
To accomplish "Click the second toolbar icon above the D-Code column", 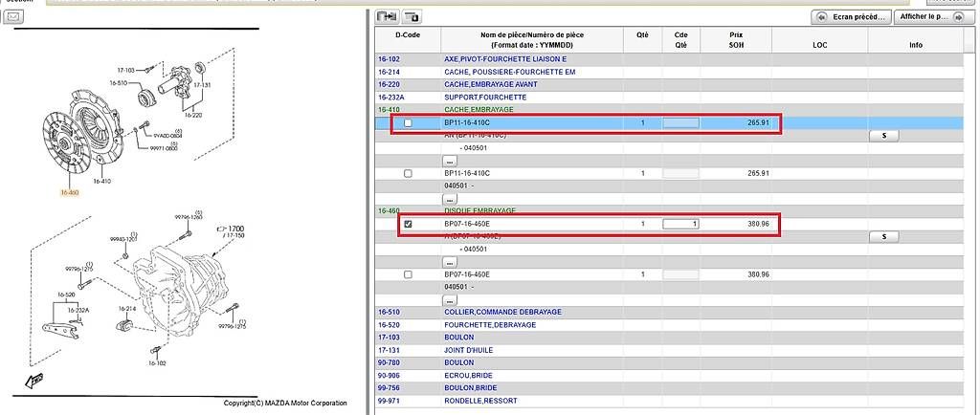I will click(x=412, y=17).
